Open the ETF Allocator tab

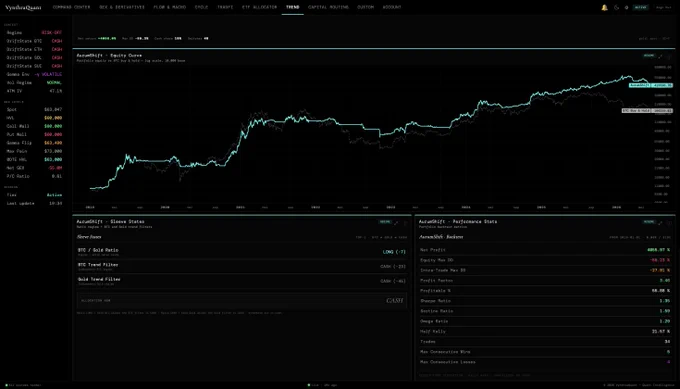coord(259,7)
